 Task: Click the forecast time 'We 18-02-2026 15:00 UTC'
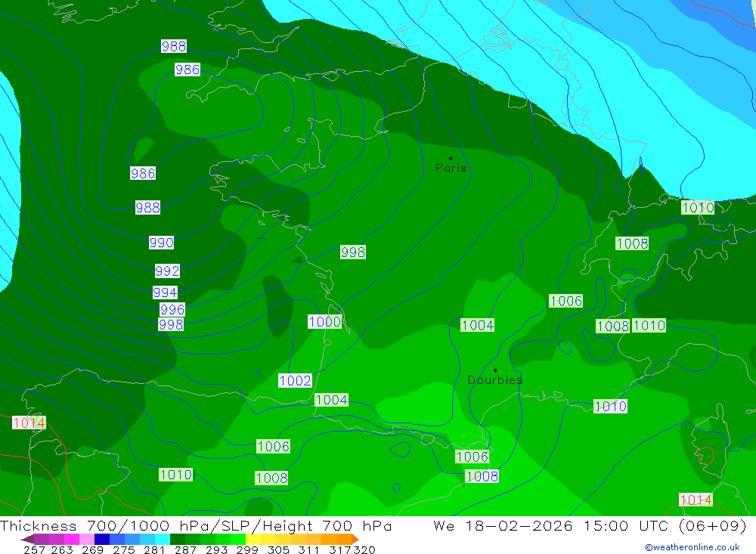pyautogui.click(x=551, y=526)
